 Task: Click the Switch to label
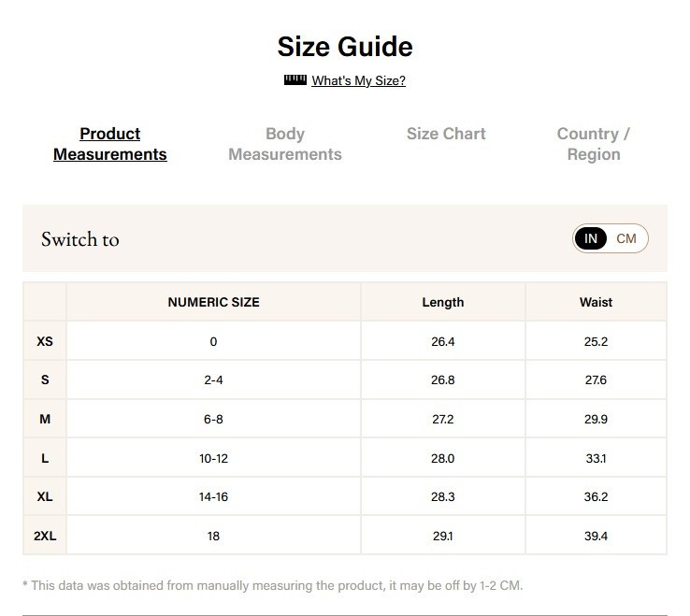tap(80, 239)
